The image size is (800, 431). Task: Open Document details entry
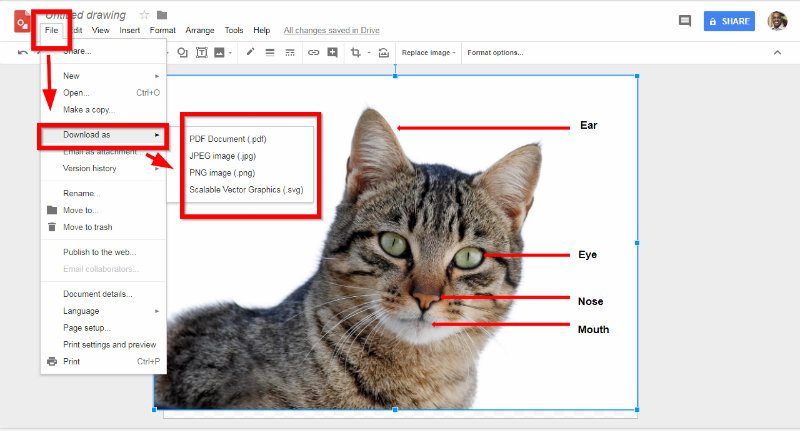(104, 294)
